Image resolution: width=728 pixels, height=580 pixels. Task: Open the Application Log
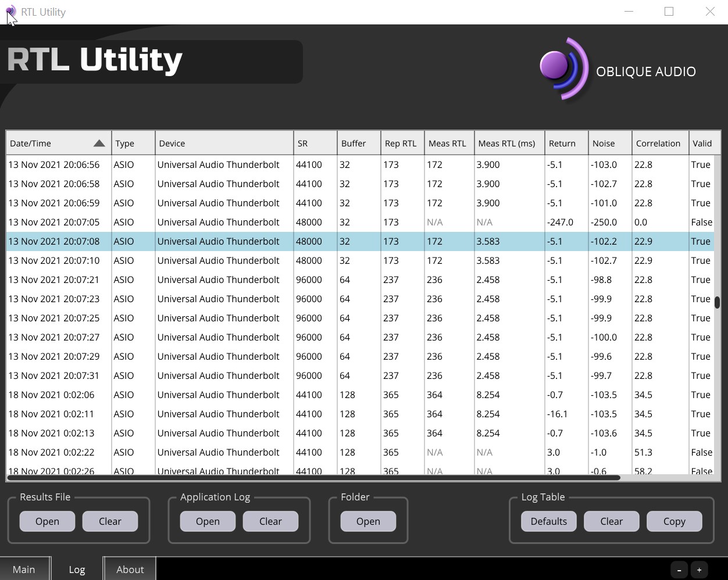click(208, 521)
